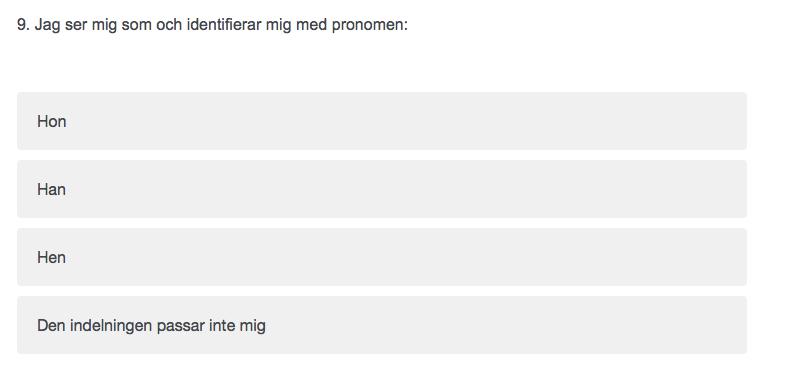Pick Hon as your pronoun
787x382 pixels.
[382, 121]
